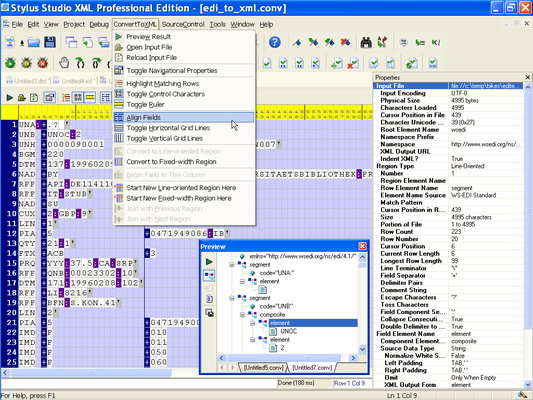The width and height of the screenshot is (533, 400).
Task: Click the document with green plus checkmark icon
Action: point(337,63)
